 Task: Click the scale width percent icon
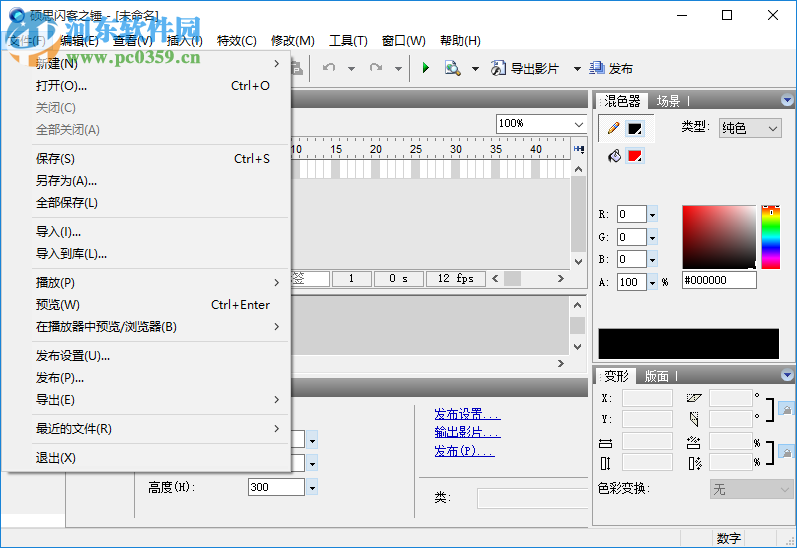pos(694,442)
